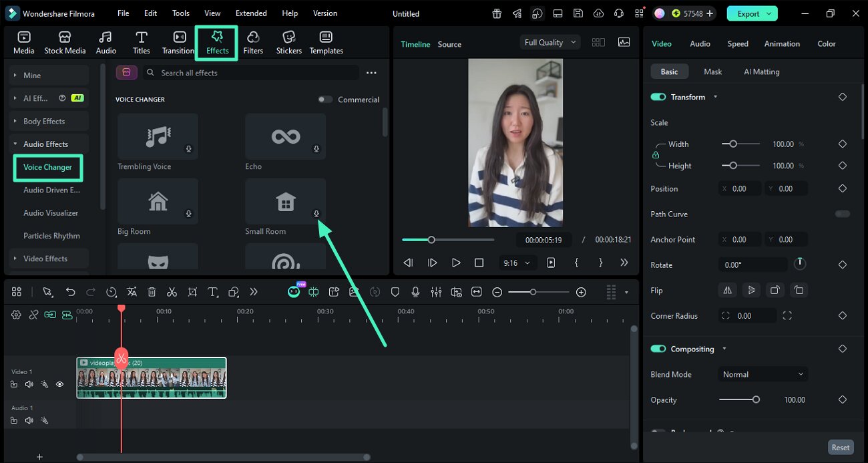868x463 pixels.
Task: Open the Blend Mode Normal dropdown
Action: pyautogui.click(x=763, y=374)
